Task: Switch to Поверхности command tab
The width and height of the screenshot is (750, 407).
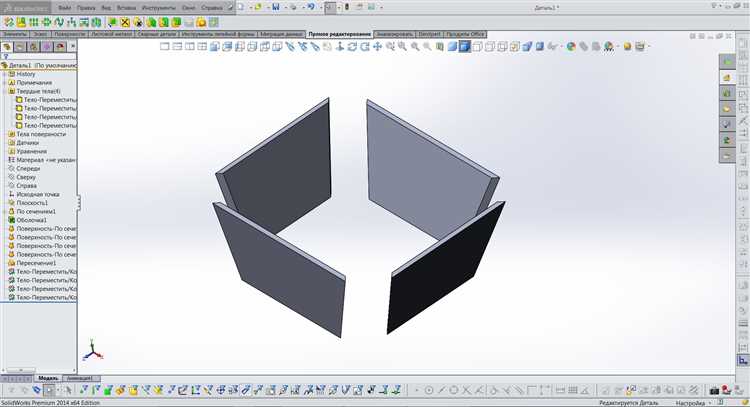Action: tap(69, 34)
